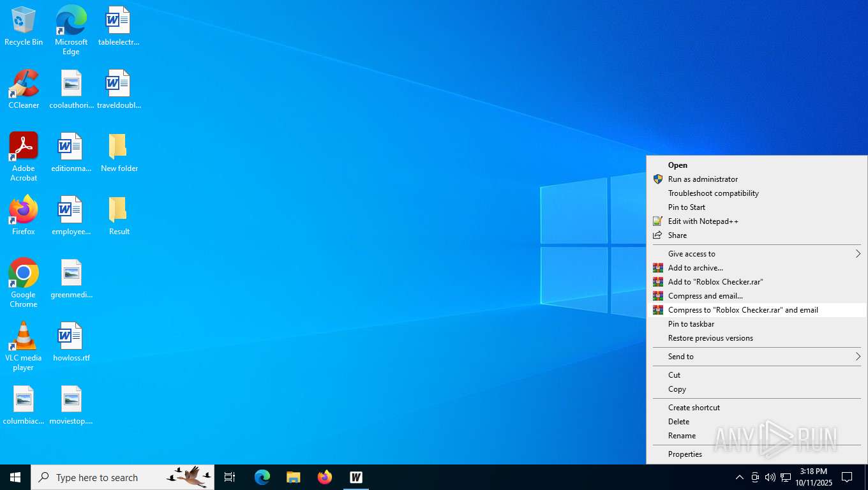Switch to the running W app in taskbar
The image size is (868, 490).
click(x=356, y=477)
